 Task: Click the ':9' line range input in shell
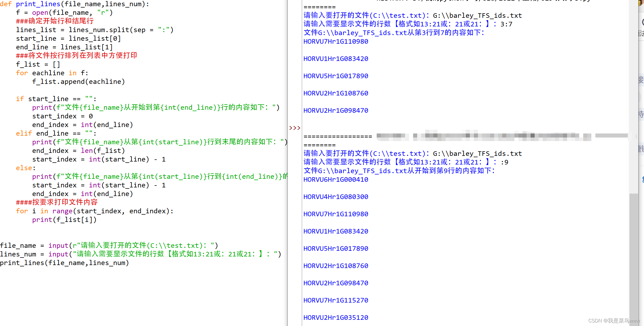tap(504, 162)
